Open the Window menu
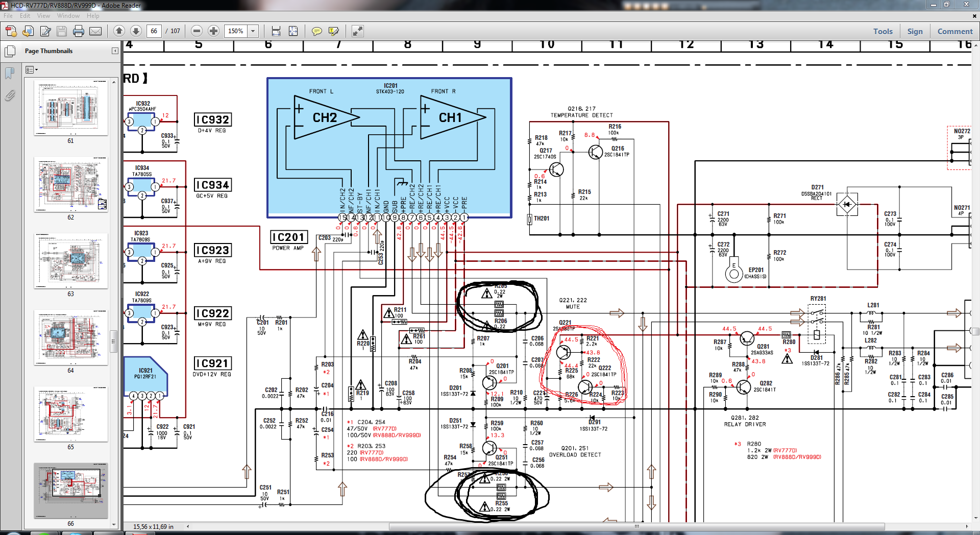 click(68, 16)
